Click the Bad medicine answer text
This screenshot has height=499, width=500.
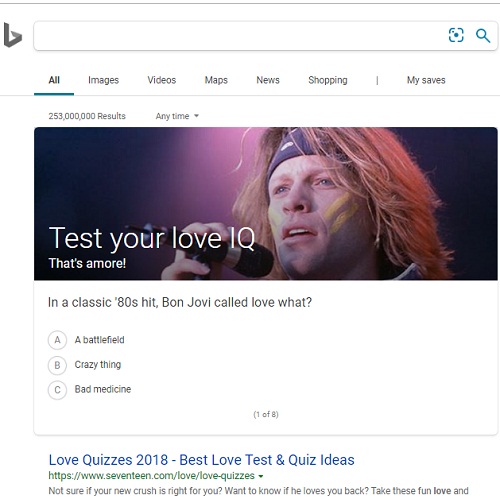click(103, 389)
